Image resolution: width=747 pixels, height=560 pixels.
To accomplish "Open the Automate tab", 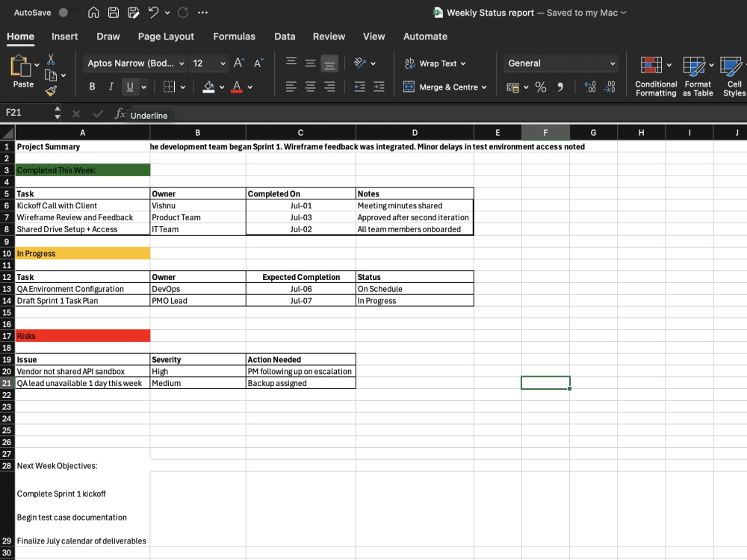I will [425, 37].
